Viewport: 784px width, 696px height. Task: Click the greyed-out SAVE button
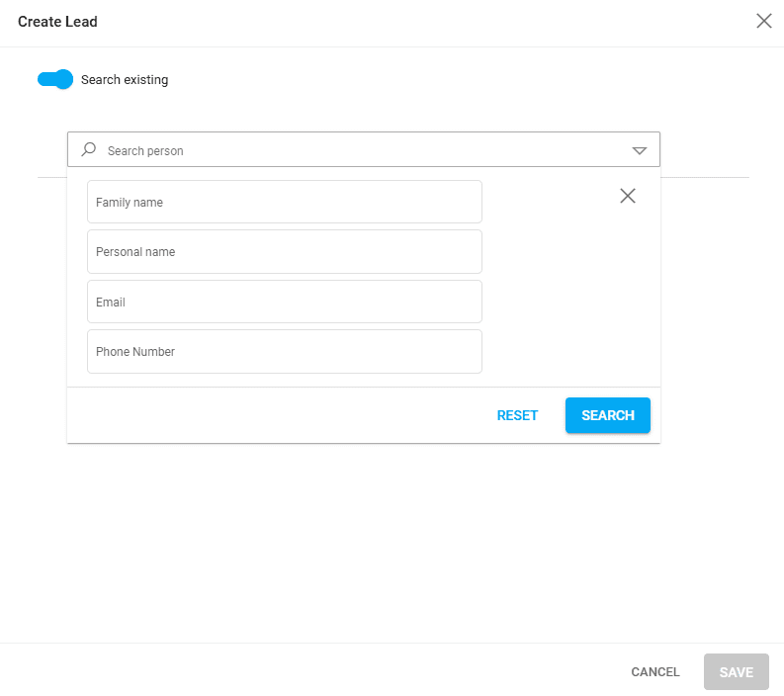[x=736, y=672]
